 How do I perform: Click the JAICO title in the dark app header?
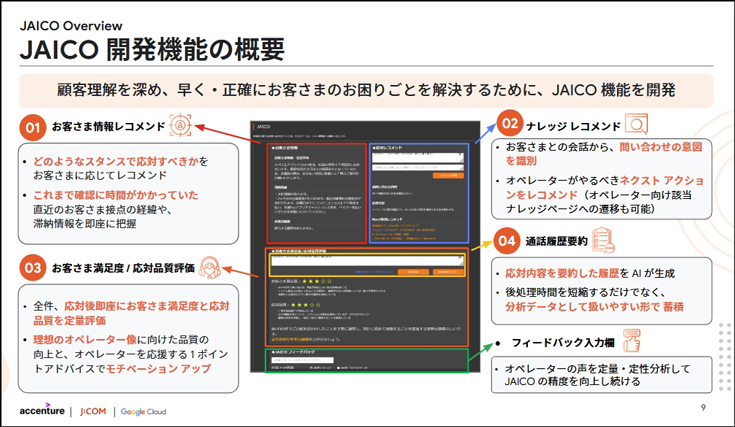(263, 127)
